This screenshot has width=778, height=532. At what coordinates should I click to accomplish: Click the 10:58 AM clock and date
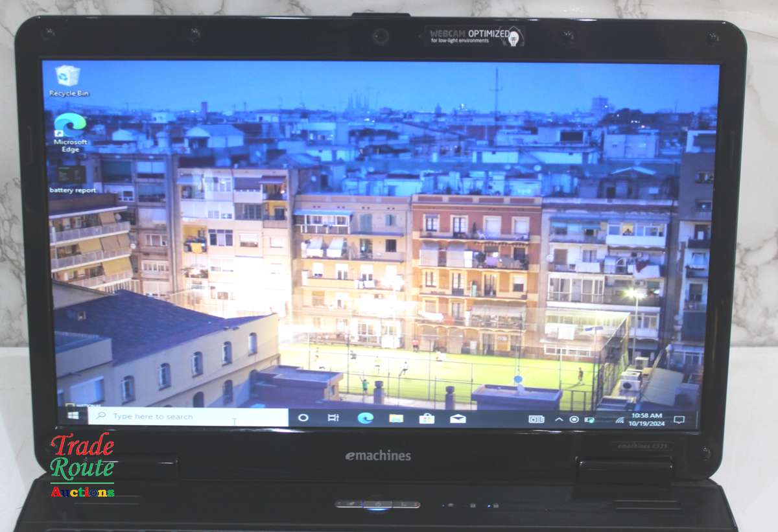tap(646, 419)
